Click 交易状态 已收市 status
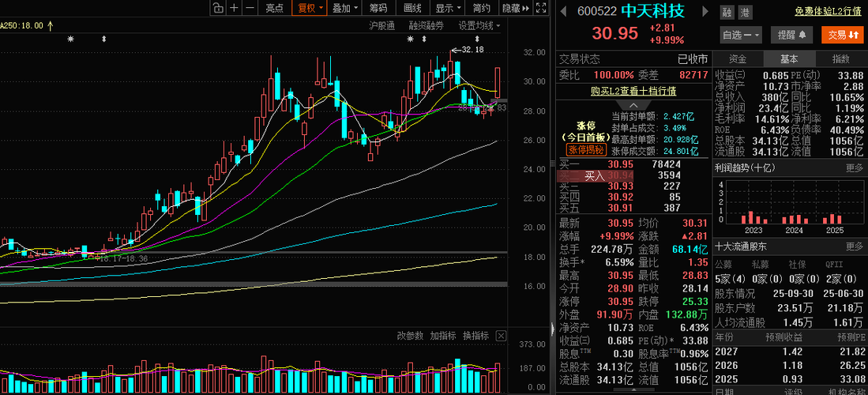The height and width of the screenshot is (395, 868). point(693,59)
